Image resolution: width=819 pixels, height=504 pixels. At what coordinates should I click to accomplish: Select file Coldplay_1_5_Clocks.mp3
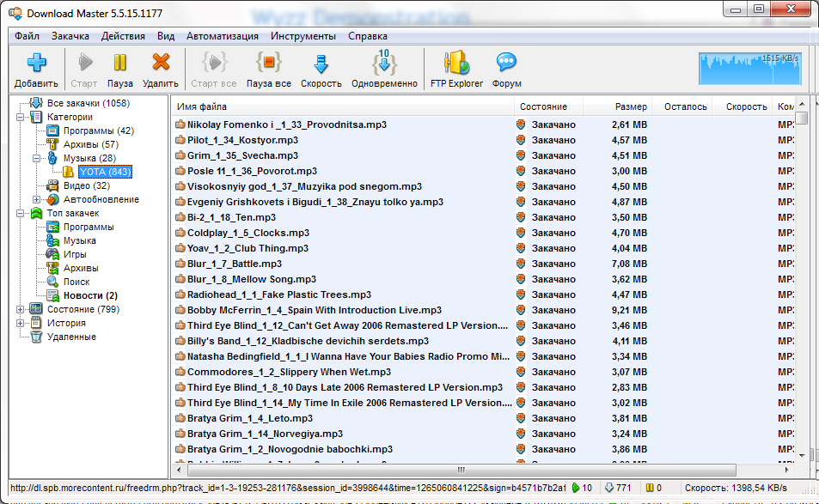pyautogui.click(x=248, y=233)
